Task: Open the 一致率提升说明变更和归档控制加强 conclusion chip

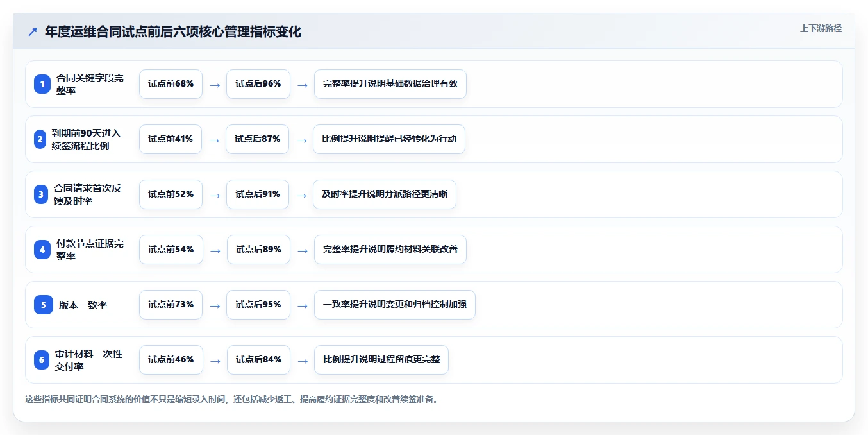Action: click(x=395, y=305)
